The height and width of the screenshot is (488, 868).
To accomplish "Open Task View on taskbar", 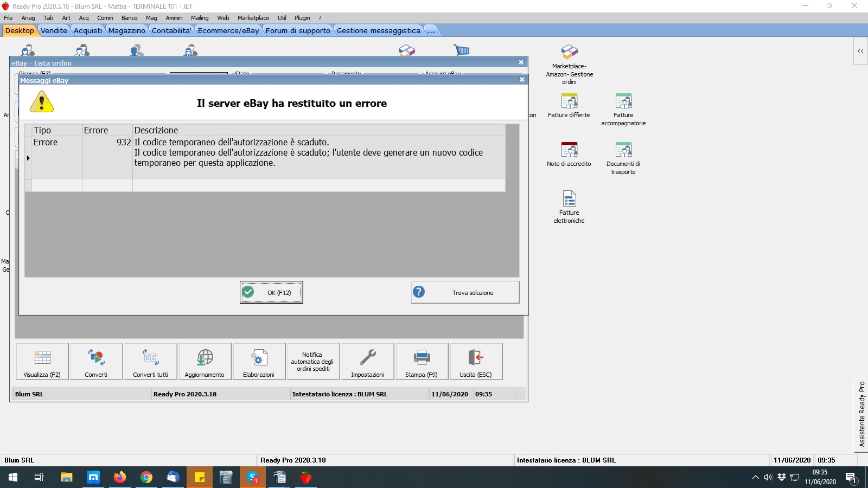I will tap(39, 477).
